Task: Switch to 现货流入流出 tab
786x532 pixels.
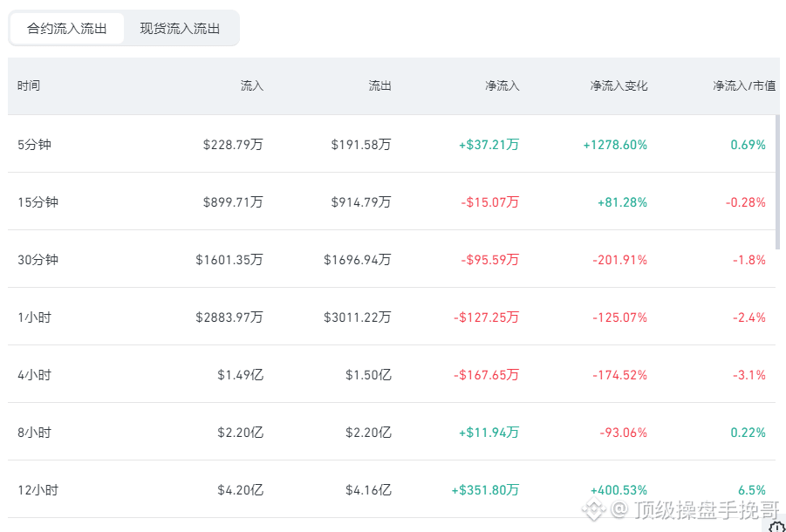Action: [x=180, y=29]
